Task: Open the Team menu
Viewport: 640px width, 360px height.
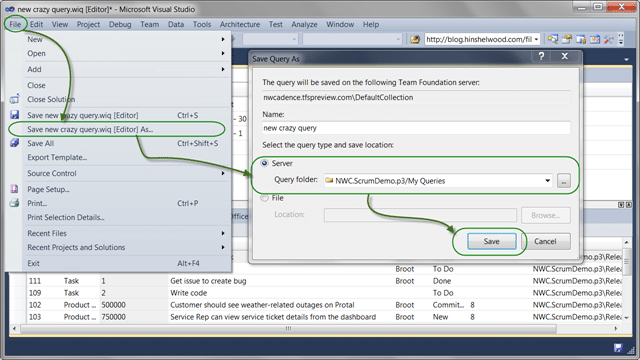Action: point(149,24)
